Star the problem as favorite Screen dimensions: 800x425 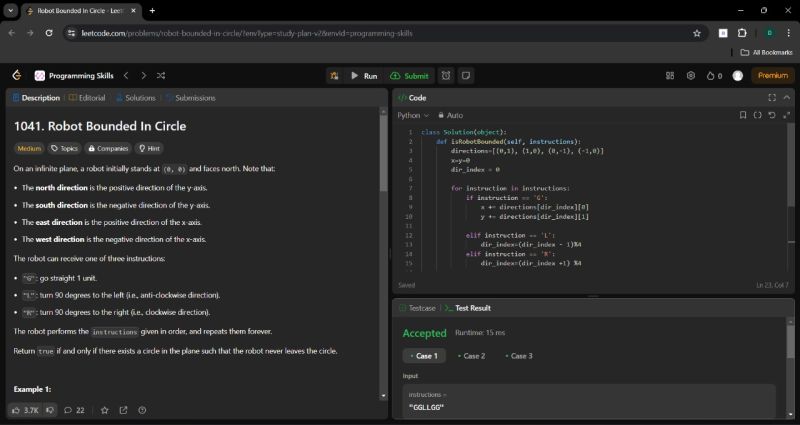(x=105, y=410)
